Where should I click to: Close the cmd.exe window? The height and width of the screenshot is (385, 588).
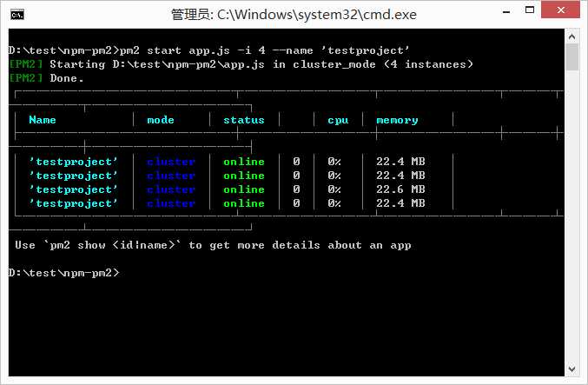(x=560, y=10)
